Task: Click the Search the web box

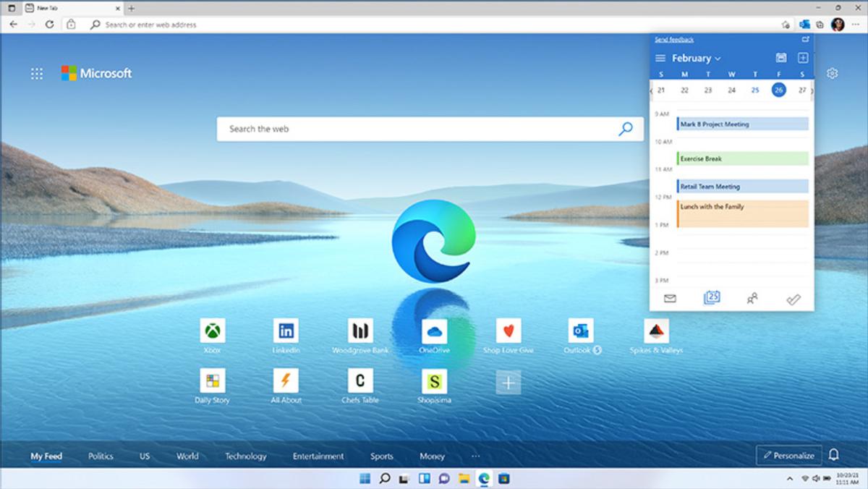Action: (x=420, y=129)
